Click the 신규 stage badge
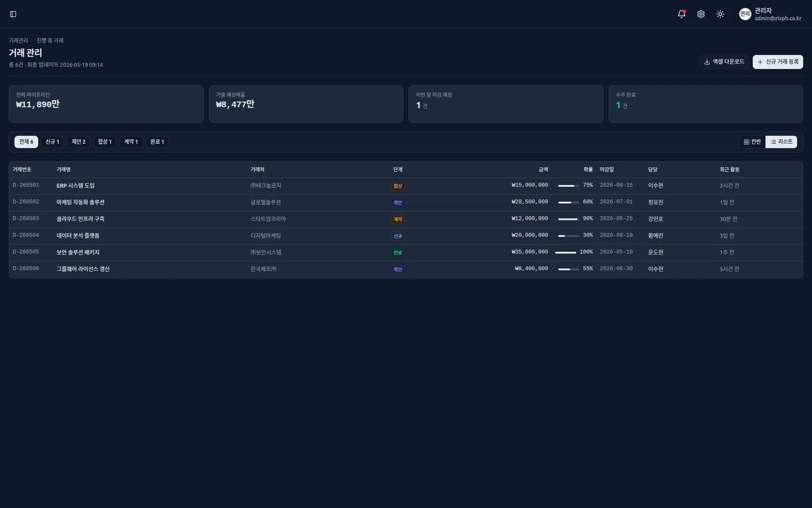812x508 pixels. click(x=398, y=236)
